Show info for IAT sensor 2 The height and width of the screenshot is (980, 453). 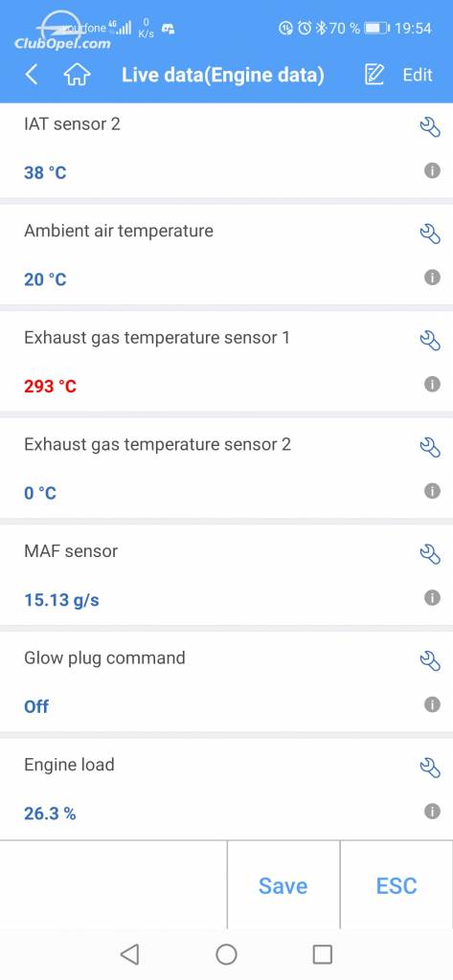click(x=432, y=170)
